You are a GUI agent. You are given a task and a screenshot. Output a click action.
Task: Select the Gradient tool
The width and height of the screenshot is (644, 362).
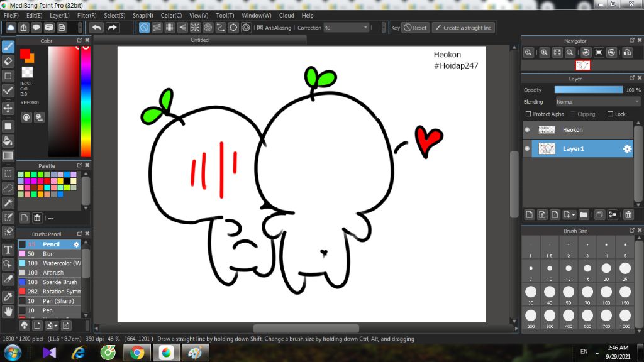pyautogui.click(x=8, y=156)
